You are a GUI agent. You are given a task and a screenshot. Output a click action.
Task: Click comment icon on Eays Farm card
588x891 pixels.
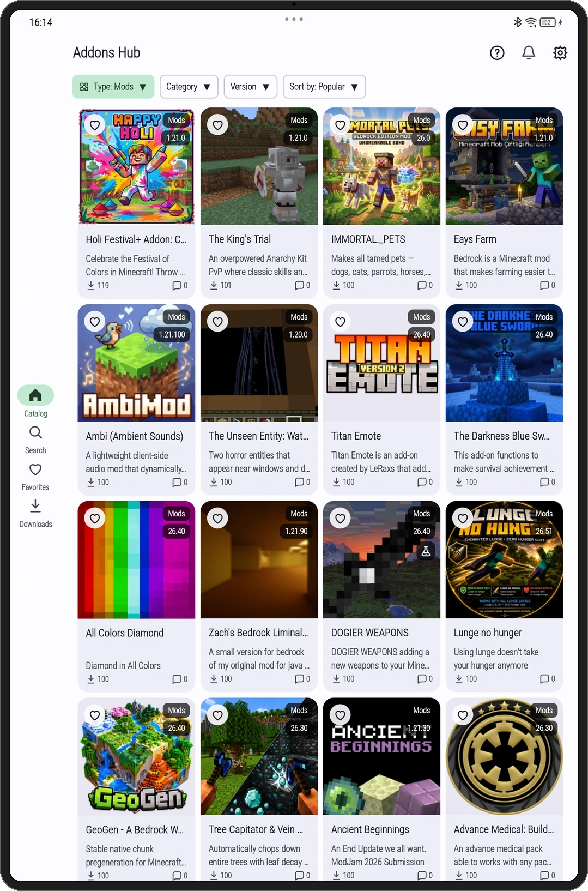(x=544, y=285)
